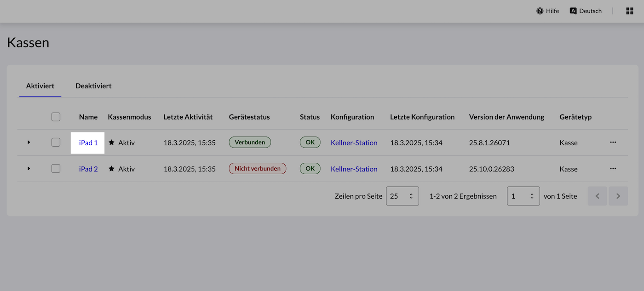Go to previous page arrow
This screenshot has height=291, width=644.
[597, 196]
